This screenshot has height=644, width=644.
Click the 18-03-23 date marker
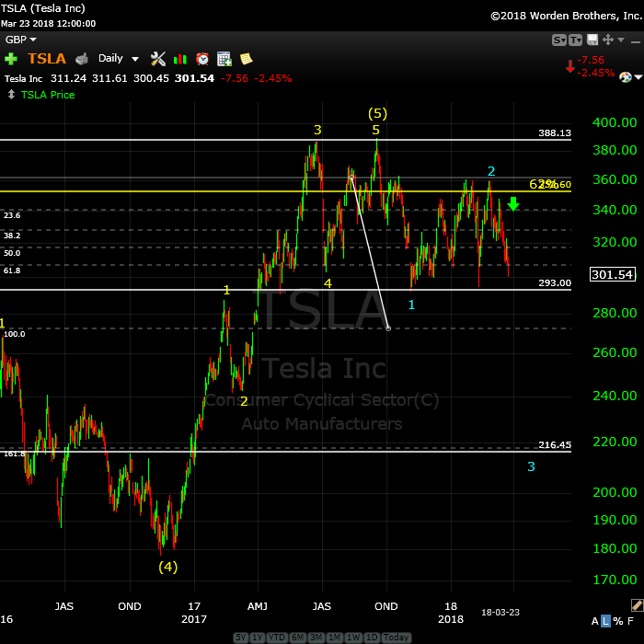(500, 613)
